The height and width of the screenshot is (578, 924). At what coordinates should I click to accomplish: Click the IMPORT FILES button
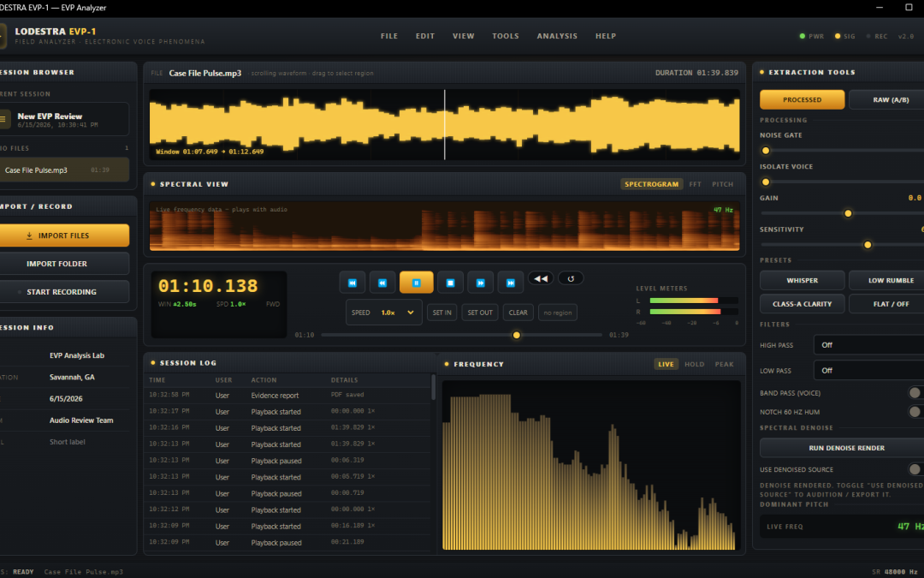coord(63,235)
